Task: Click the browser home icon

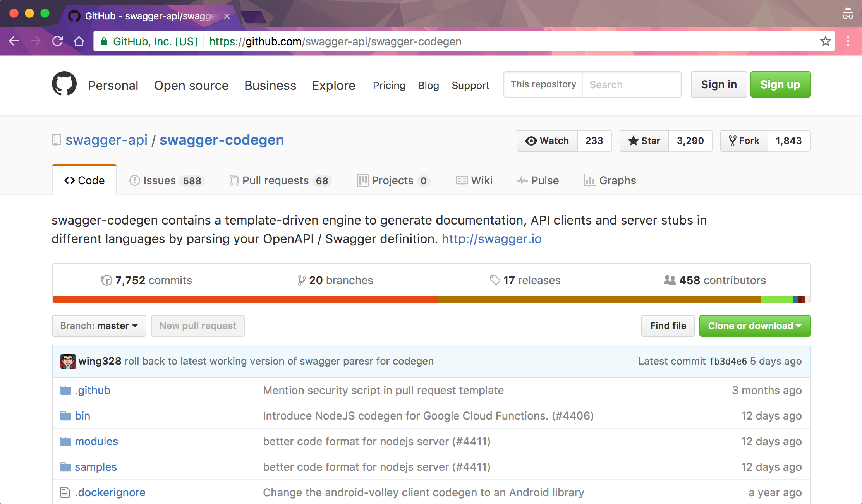Action: coord(79,41)
